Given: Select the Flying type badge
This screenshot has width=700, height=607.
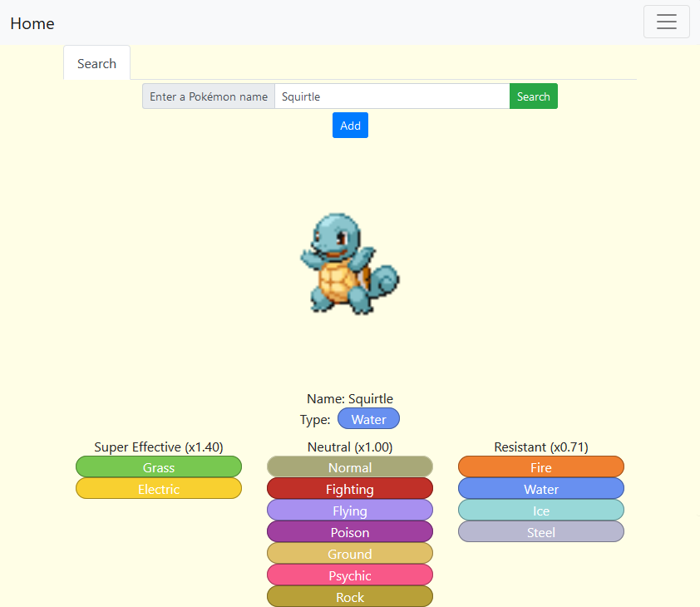Looking at the screenshot, I should tap(350, 510).
